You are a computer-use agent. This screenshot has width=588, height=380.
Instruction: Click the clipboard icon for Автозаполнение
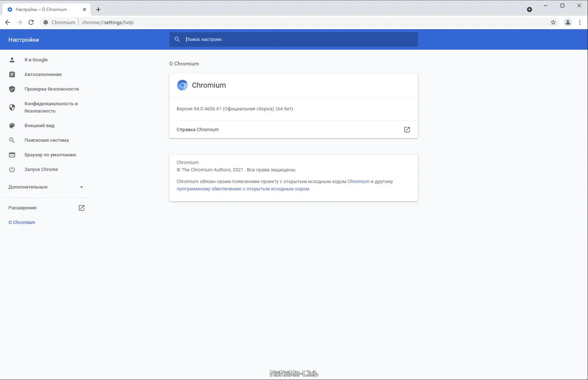(12, 75)
